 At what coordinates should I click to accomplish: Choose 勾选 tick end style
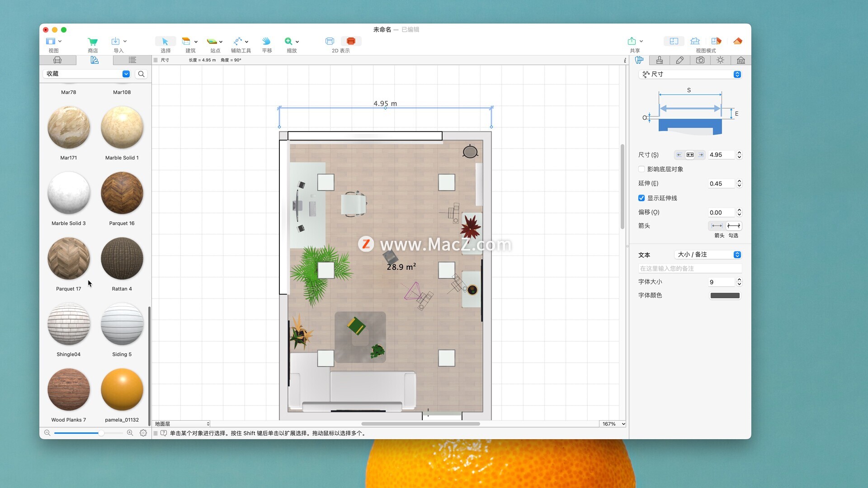point(734,226)
